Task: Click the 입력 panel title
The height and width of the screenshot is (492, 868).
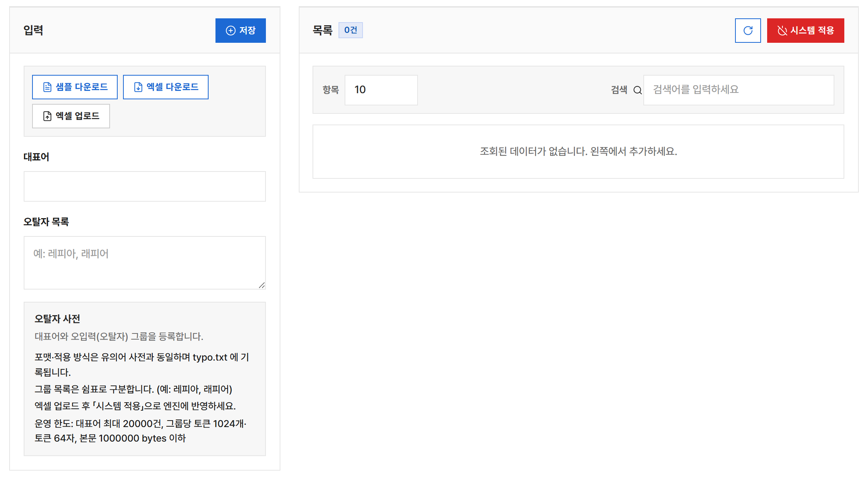Action: pyautogui.click(x=33, y=30)
